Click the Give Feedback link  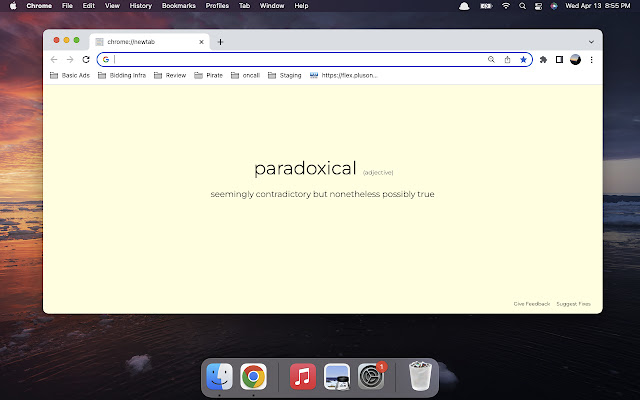click(531, 303)
